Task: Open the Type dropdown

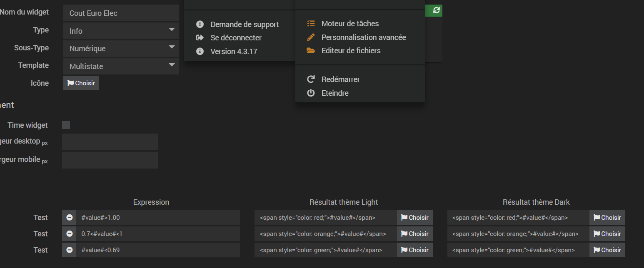Action: coord(121,31)
